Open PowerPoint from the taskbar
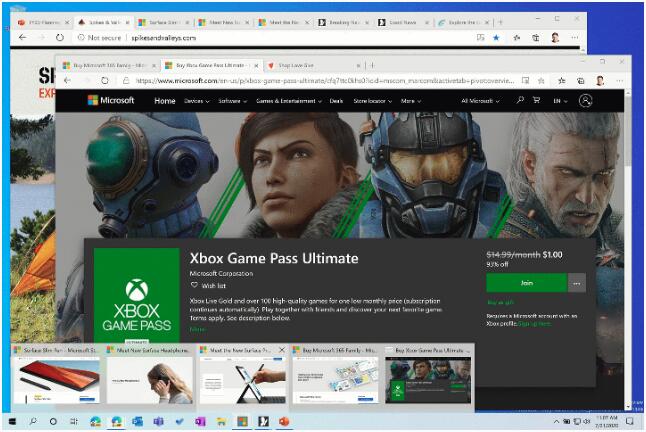 [x=284, y=421]
